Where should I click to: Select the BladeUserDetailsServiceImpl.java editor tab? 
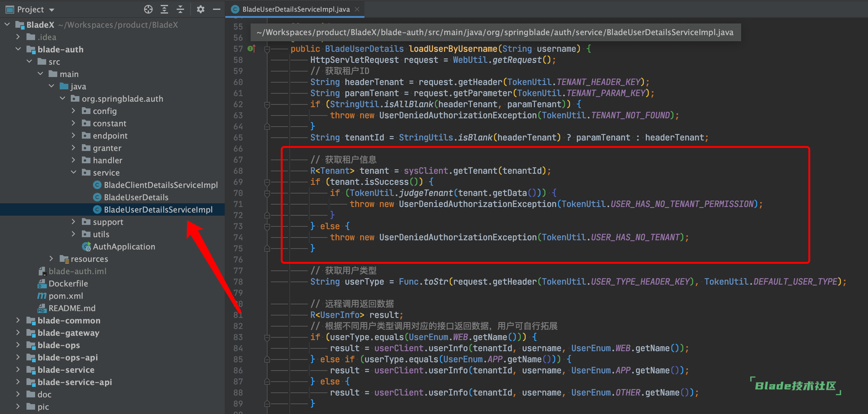coord(295,9)
